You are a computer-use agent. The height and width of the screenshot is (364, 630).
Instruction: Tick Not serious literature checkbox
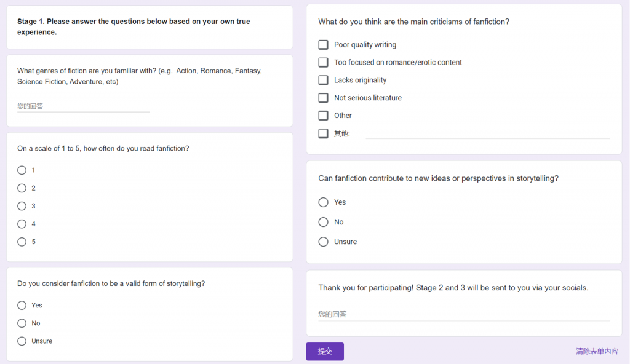coord(323,98)
